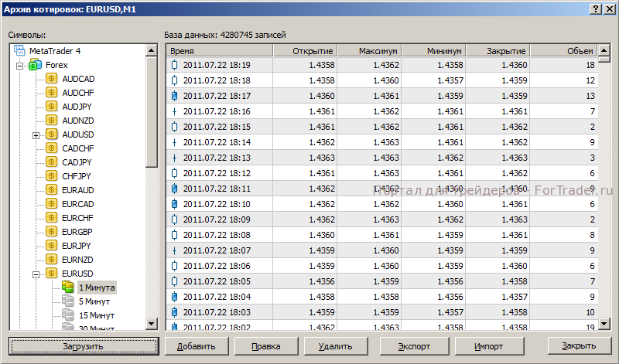Click the gray 5 Минут database icon
Viewport: 619px width, 364px height.
click(x=68, y=301)
